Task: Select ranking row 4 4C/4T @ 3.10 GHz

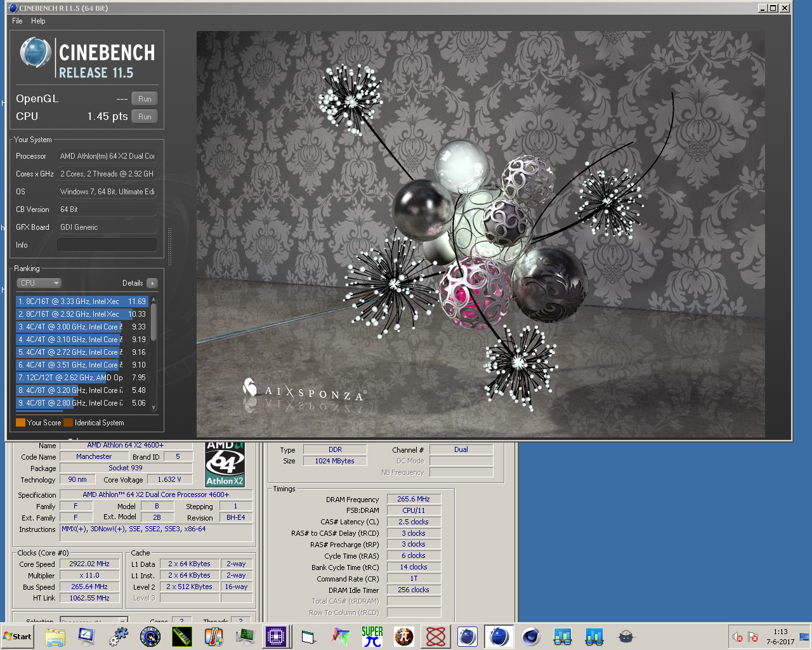Action: [x=82, y=340]
